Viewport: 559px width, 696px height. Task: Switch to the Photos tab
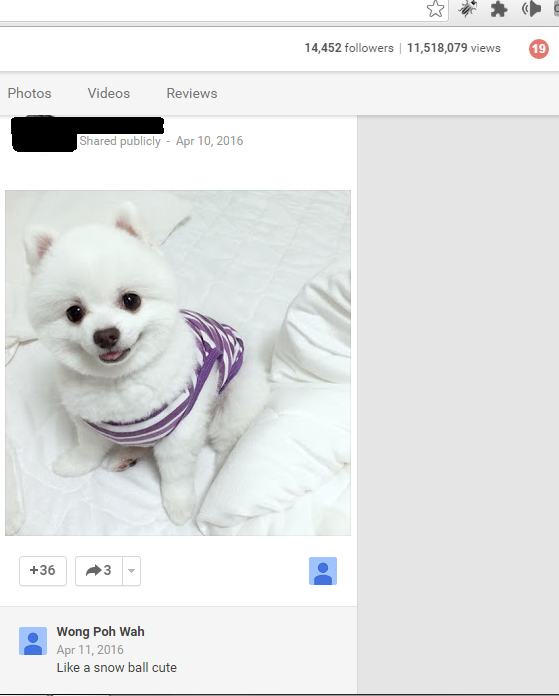(29, 93)
